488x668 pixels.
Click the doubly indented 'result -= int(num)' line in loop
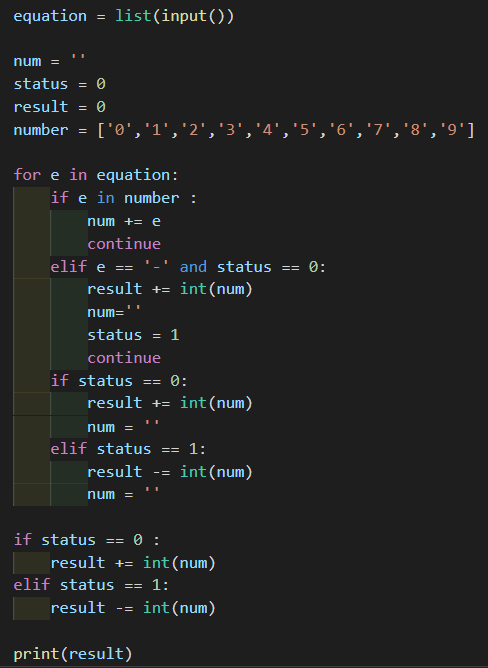[170, 472]
